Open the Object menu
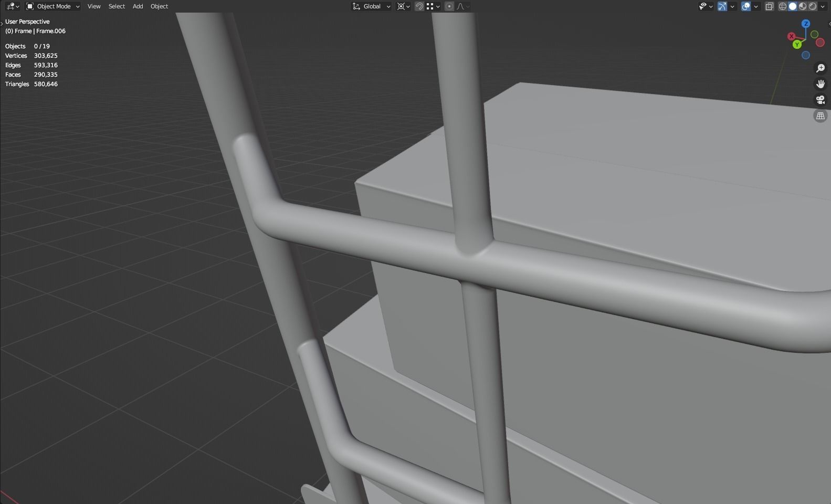 [x=159, y=6]
